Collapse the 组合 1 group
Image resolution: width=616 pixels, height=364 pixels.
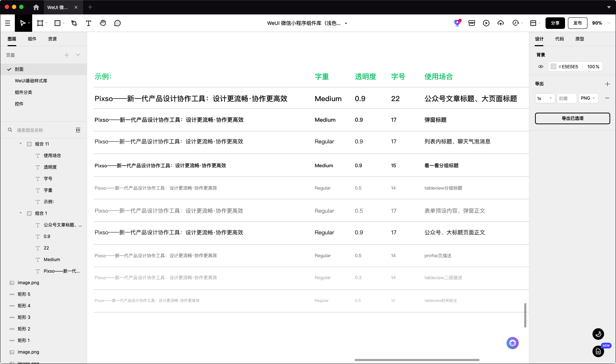[x=21, y=213]
